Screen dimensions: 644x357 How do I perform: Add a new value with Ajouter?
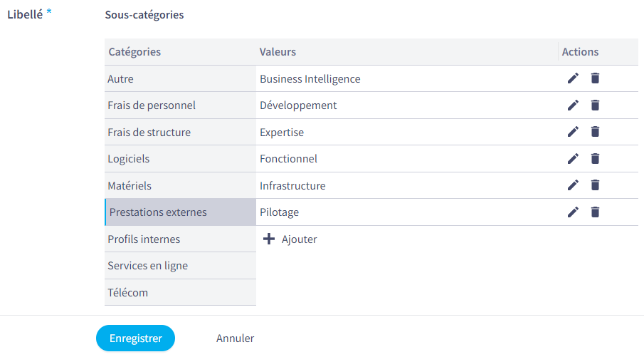click(290, 239)
